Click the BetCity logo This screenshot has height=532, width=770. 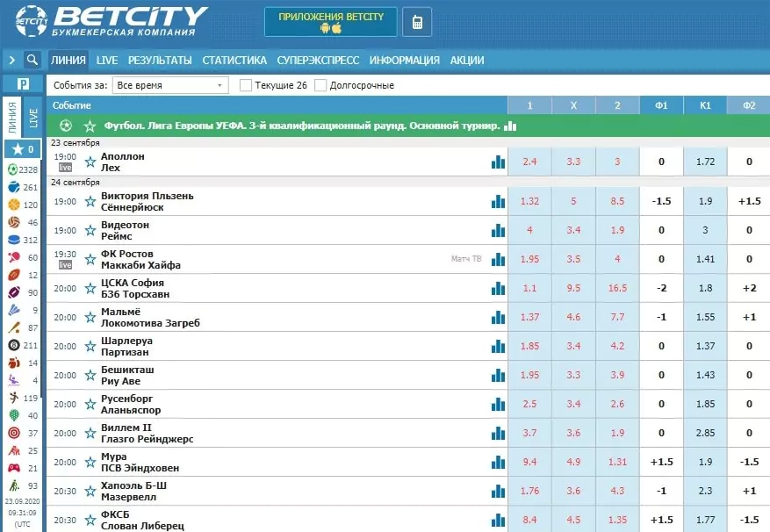tap(112, 21)
